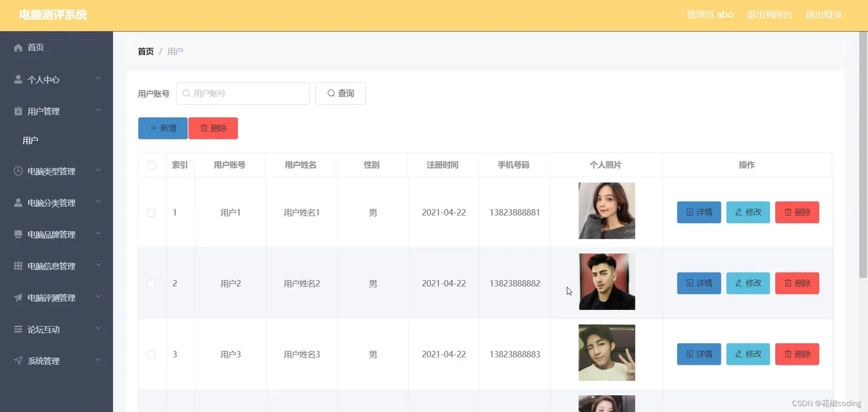Click the pencil icon on 用户2's 修改 button

coord(738,283)
